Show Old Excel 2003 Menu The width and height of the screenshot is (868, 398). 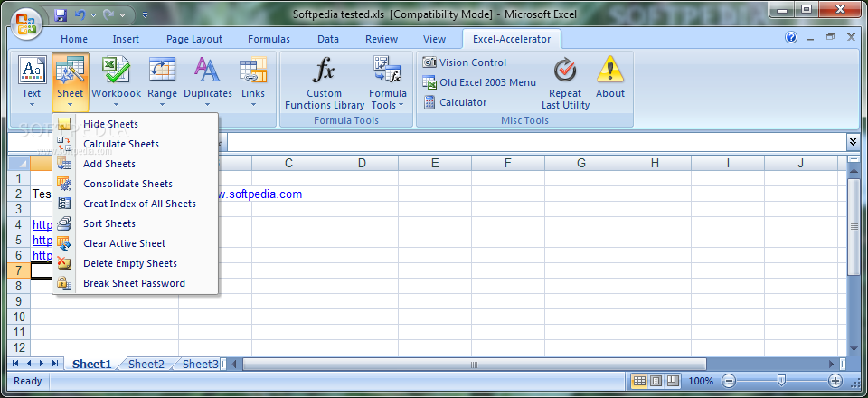(x=479, y=82)
